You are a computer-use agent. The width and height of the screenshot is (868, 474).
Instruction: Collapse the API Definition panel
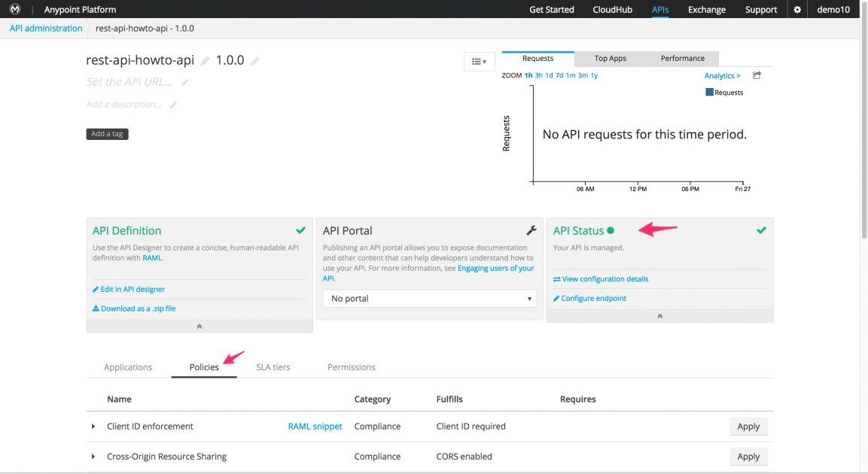(199, 327)
